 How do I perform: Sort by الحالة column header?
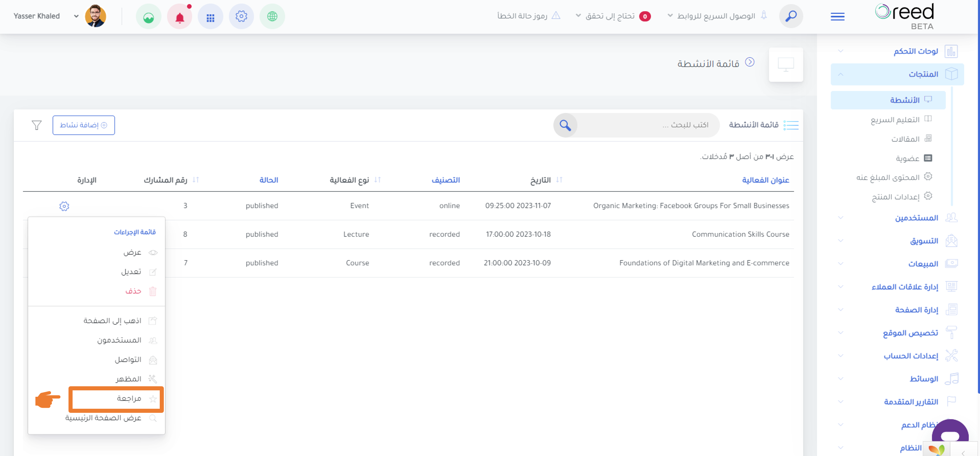pyautogui.click(x=268, y=180)
